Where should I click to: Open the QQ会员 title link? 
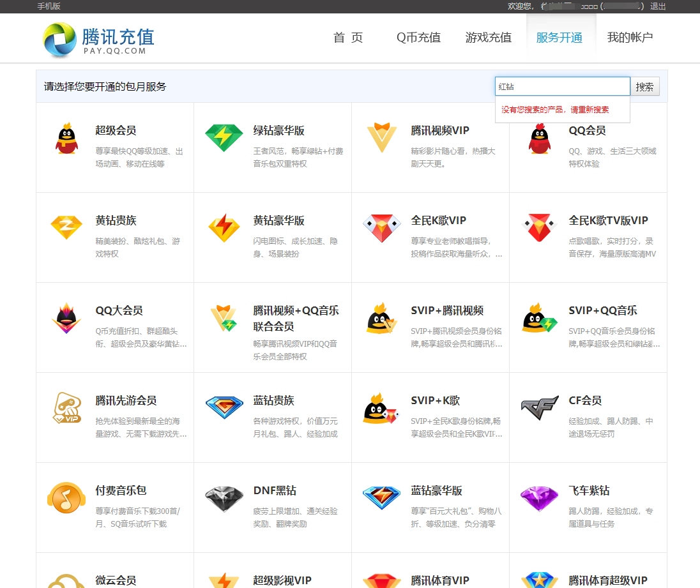tap(587, 130)
